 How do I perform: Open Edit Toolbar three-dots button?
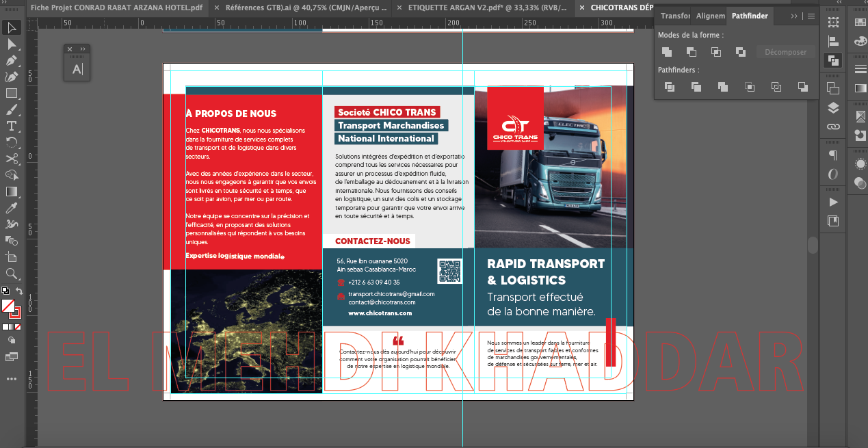[x=12, y=378]
